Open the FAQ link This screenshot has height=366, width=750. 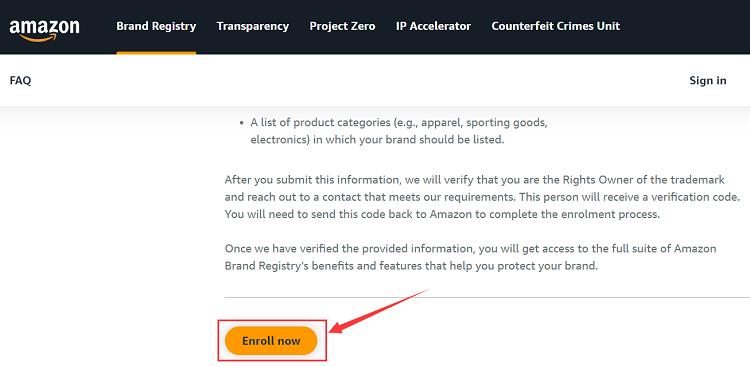click(20, 80)
